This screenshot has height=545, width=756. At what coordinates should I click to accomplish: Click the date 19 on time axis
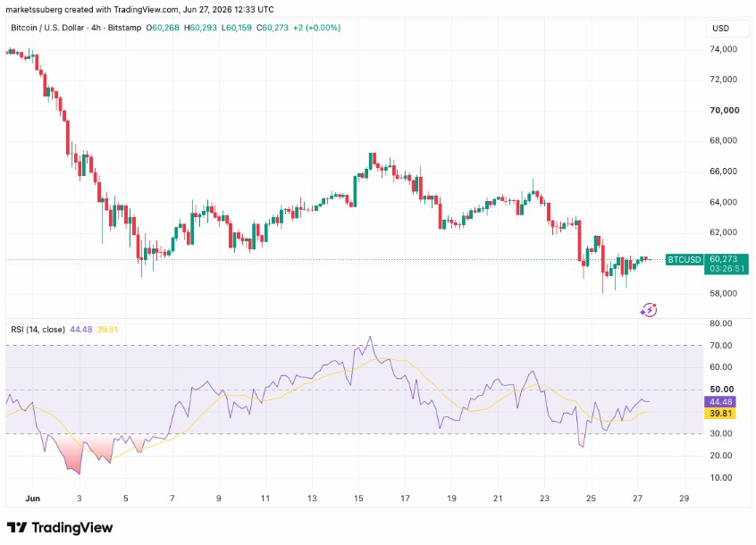point(451,499)
